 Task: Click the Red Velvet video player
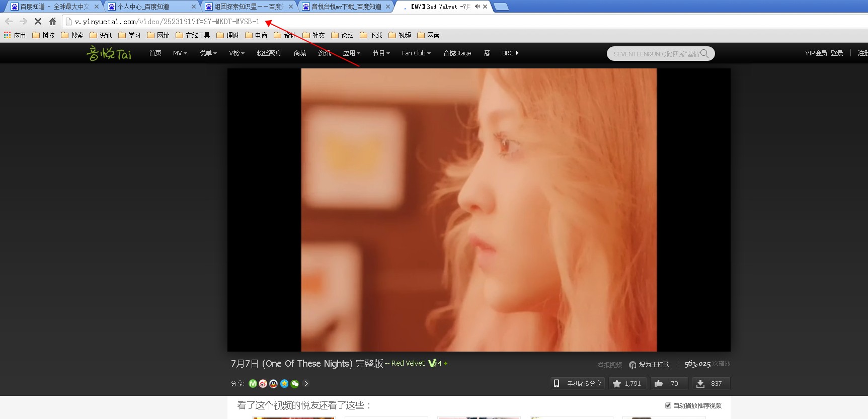[x=479, y=210]
